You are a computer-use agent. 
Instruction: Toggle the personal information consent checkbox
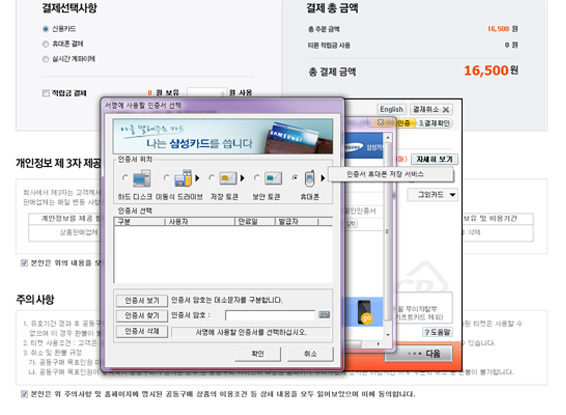point(24,263)
